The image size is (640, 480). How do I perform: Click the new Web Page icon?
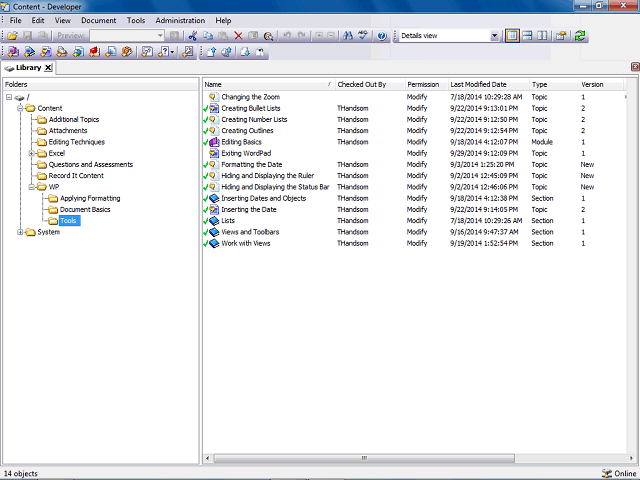(62, 52)
